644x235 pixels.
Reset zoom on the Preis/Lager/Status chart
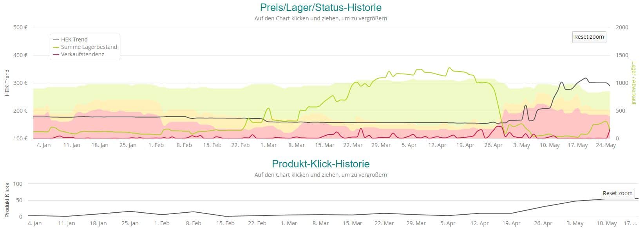pyautogui.click(x=589, y=37)
